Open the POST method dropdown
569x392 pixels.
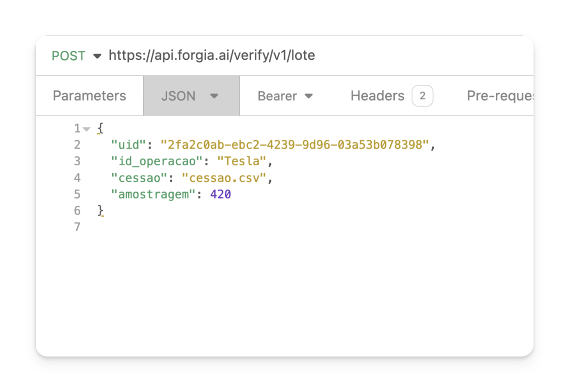pos(97,56)
